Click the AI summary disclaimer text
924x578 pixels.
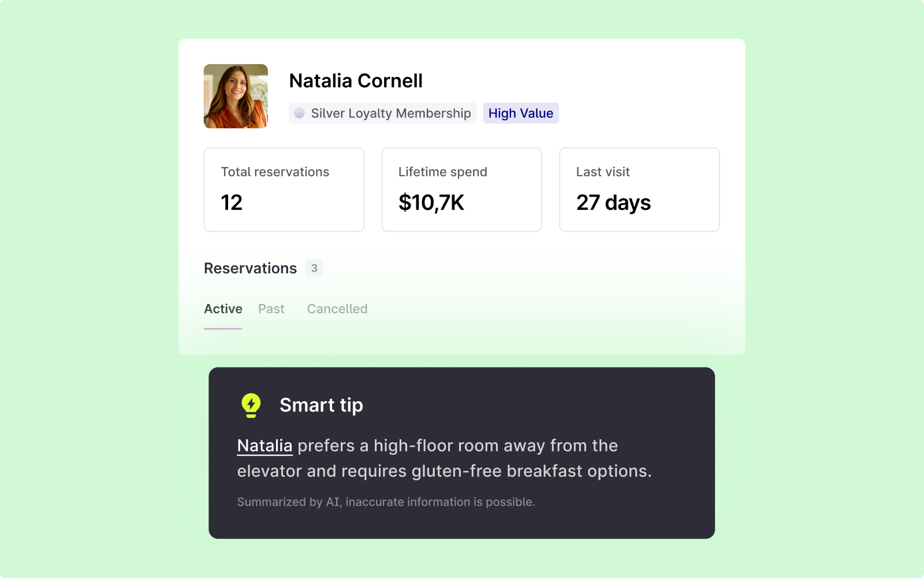[x=386, y=502]
